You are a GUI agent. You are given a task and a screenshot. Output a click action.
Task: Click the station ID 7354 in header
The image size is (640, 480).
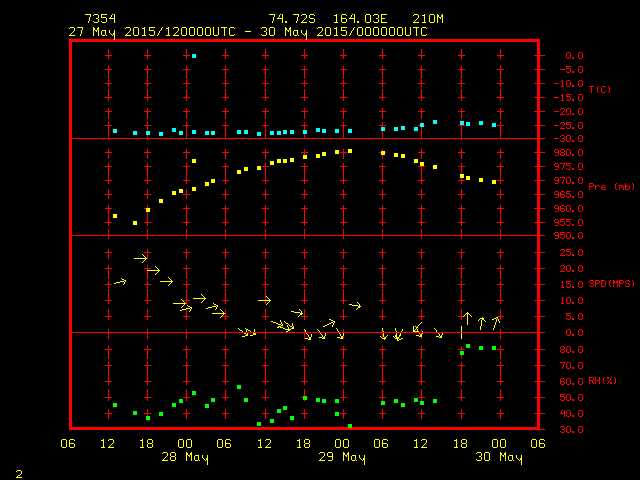(x=98, y=19)
